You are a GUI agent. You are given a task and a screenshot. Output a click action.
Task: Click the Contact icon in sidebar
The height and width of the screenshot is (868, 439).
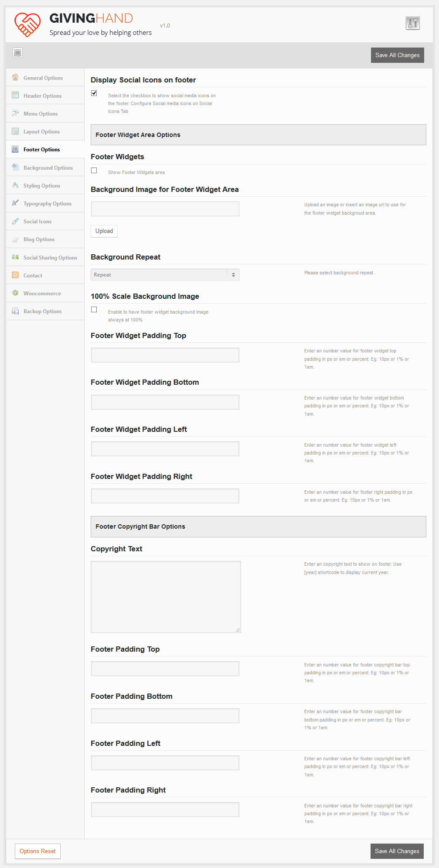15,275
